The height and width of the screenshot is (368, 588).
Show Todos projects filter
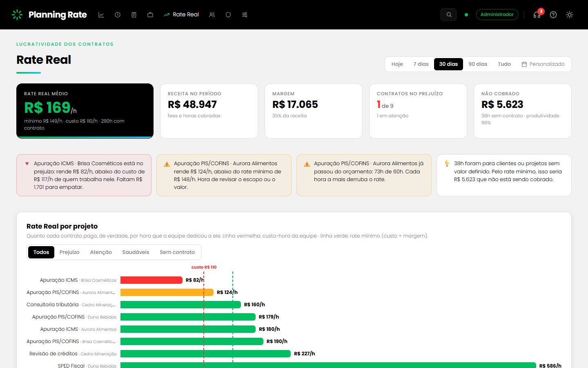coord(41,252)
